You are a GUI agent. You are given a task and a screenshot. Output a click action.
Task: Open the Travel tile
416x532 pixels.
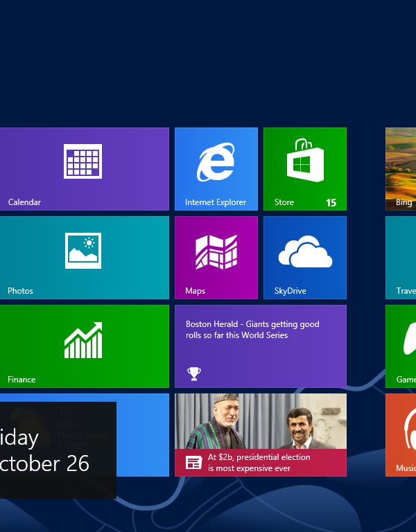tap(401, 257)
